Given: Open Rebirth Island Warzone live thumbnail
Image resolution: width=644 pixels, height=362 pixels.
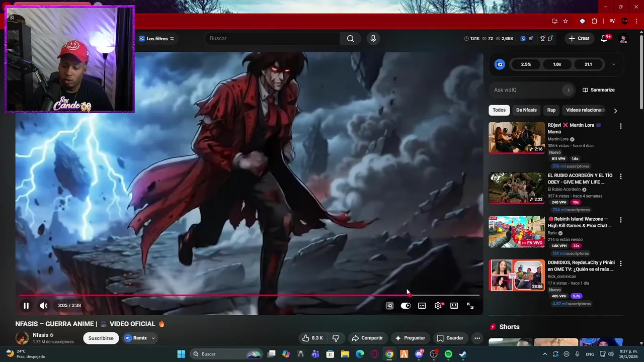Looking at the screenshot, I should coord(517,231).
